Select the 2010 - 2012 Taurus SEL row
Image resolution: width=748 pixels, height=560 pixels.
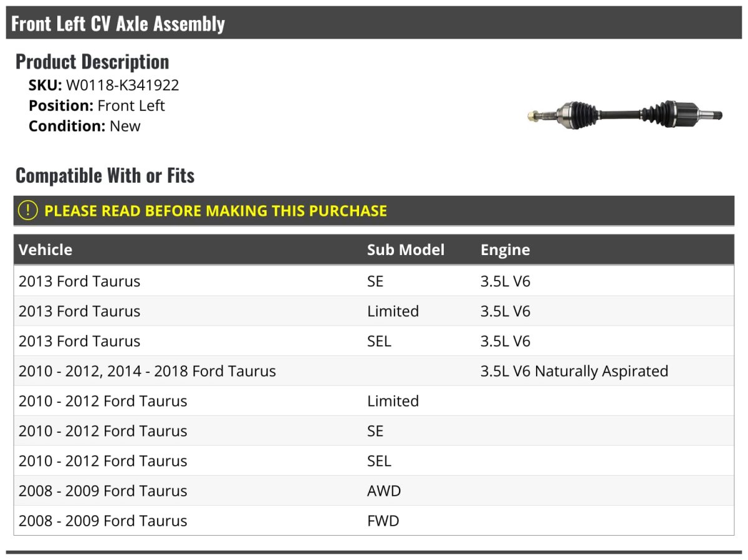pos(103,461)
